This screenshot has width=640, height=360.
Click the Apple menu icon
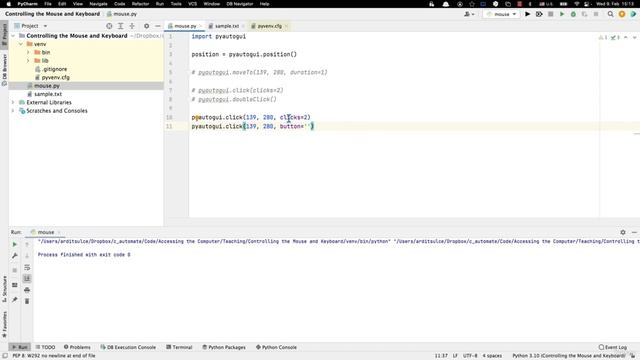pos(9,4)
